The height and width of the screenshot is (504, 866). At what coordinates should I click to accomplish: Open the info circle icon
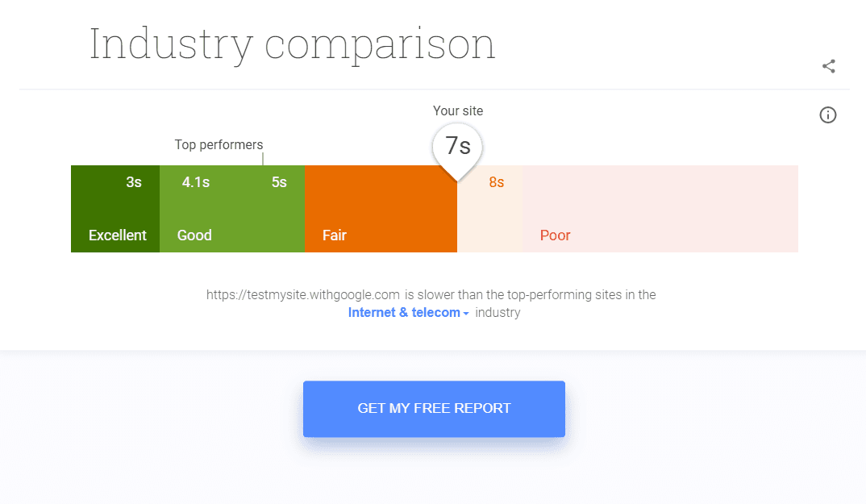827,115
